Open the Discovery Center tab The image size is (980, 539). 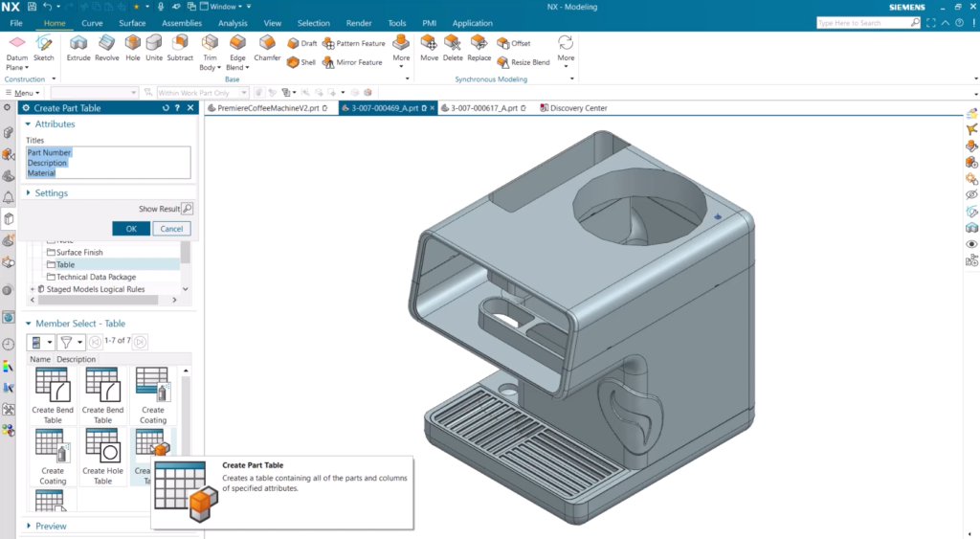[573, 108]
